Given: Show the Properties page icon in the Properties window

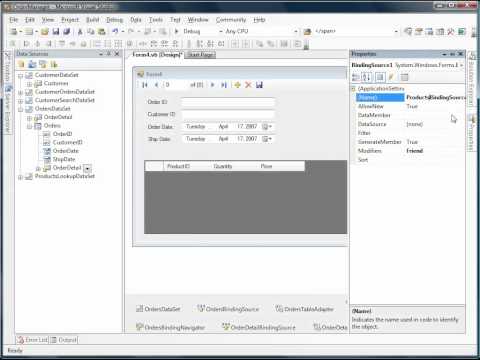Looking at the screenshot, I should point(380,77).
